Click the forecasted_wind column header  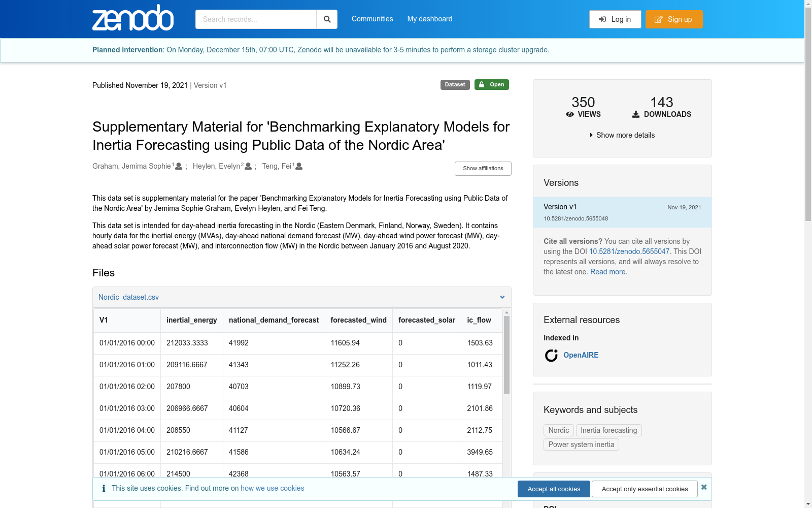(359, 320)
